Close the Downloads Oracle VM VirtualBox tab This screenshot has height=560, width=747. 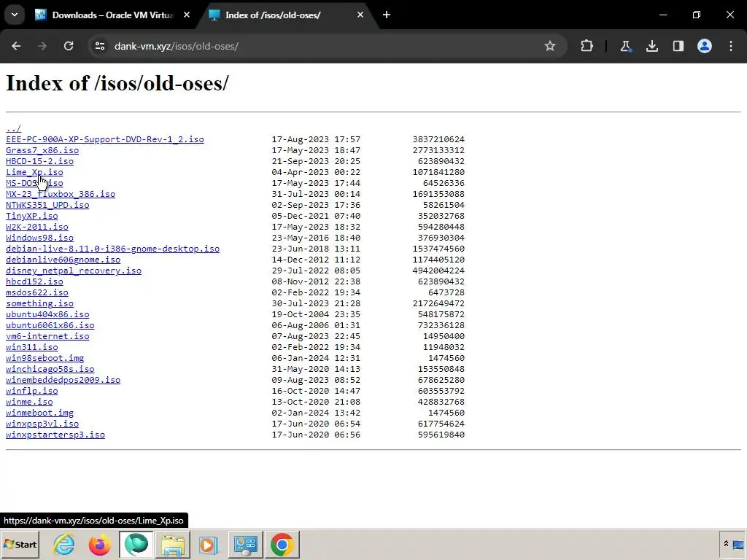[187, 15]
